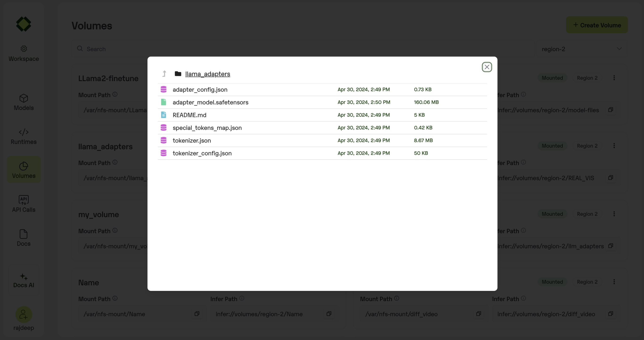
Task: Click the adapter_model.safetensors file icon
Action: click(x=164, y=102)
